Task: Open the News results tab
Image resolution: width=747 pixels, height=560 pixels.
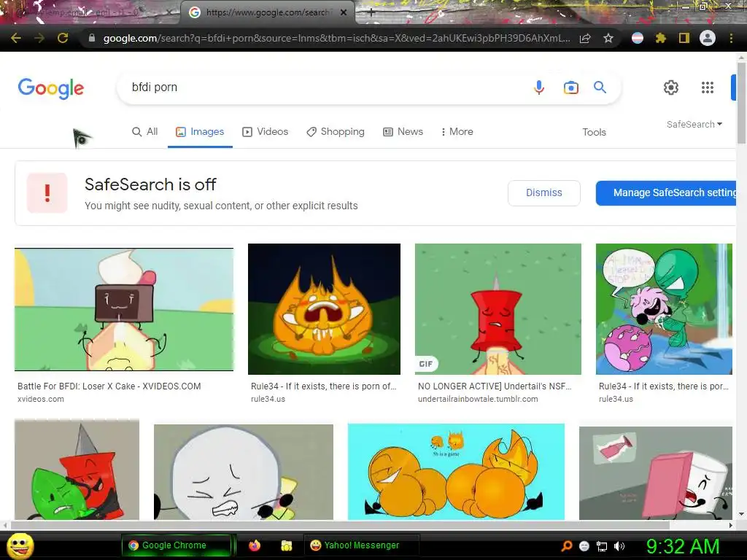Action: click(x=403, y=131)
